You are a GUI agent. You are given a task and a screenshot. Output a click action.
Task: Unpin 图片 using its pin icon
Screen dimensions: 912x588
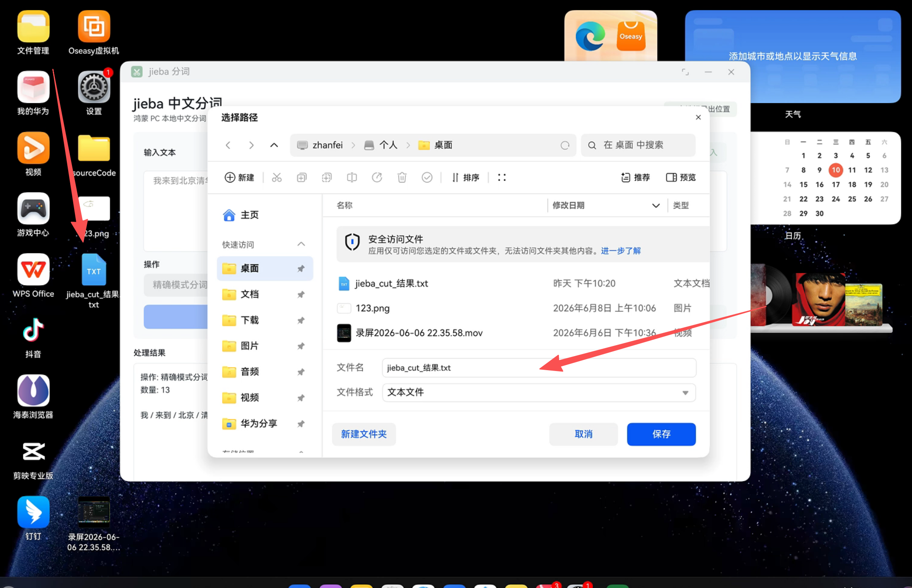tap(301, 346)
